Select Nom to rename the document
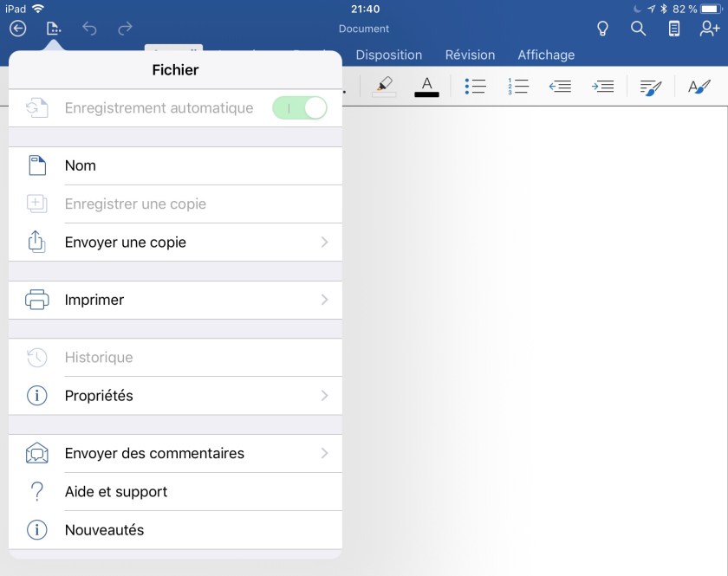728x576 pixels. [81, 165]
